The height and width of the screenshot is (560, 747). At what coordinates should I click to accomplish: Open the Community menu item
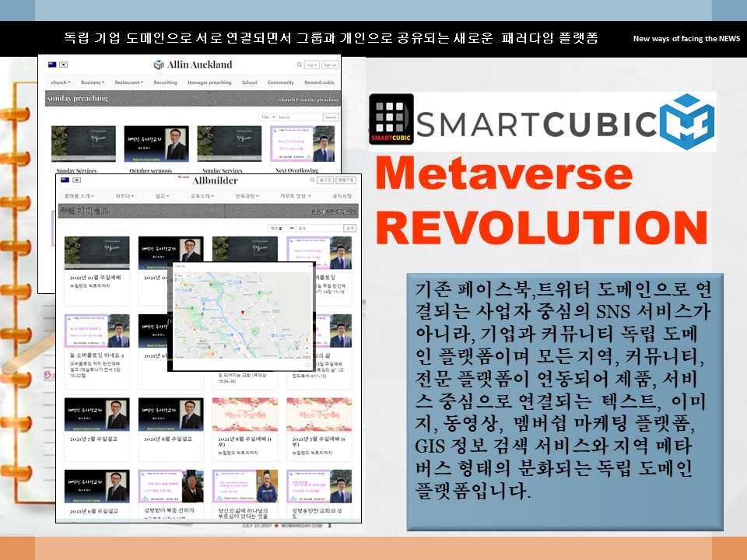click(x=280, y=82)
